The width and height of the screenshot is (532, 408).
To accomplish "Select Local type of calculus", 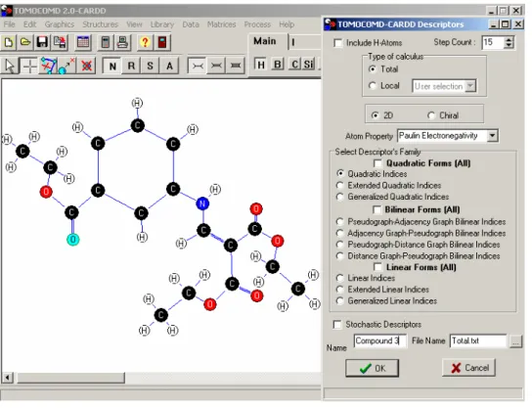I will pyautogui.click(x=373, y=86).
